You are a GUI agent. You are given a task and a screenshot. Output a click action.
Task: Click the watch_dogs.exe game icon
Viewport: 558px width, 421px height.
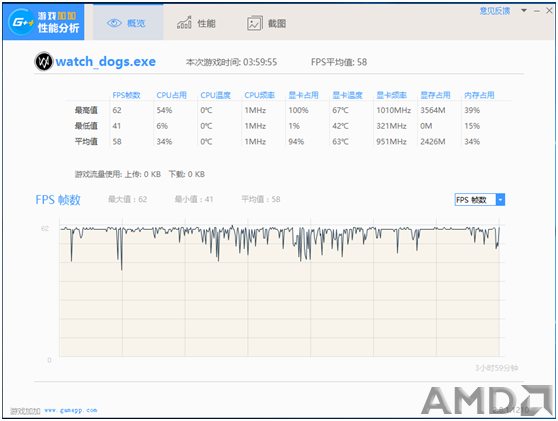click(x=44, y=62)
